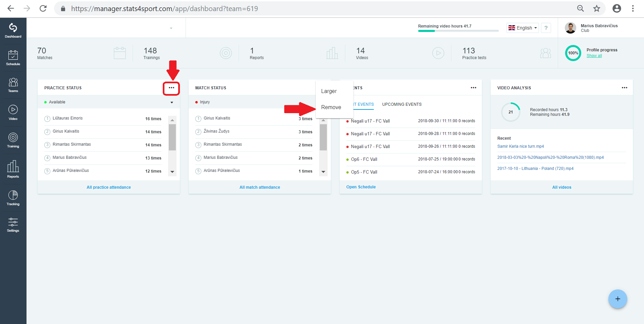Open the All practice attendance link

(109, 187)
